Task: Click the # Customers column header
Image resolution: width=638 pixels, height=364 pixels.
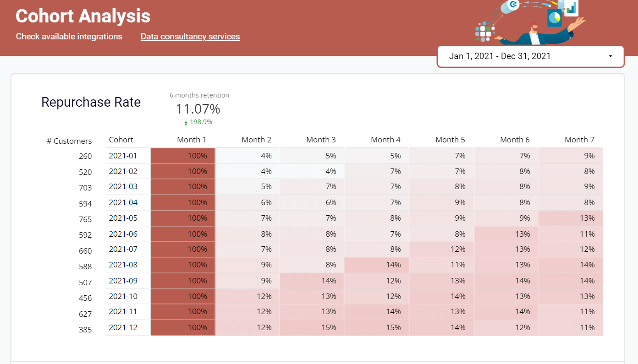Action: (69, 141)
